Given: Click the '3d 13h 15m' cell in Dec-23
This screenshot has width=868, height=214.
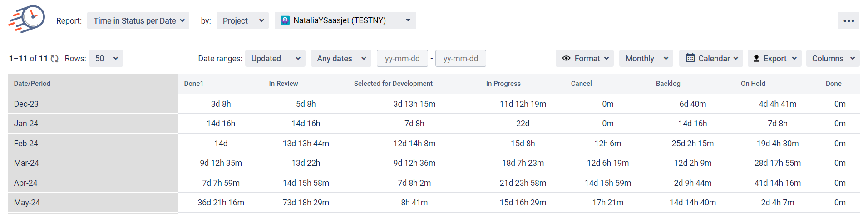Looking at the screenshot, I should pyautogui.click(x=414, y=104).
